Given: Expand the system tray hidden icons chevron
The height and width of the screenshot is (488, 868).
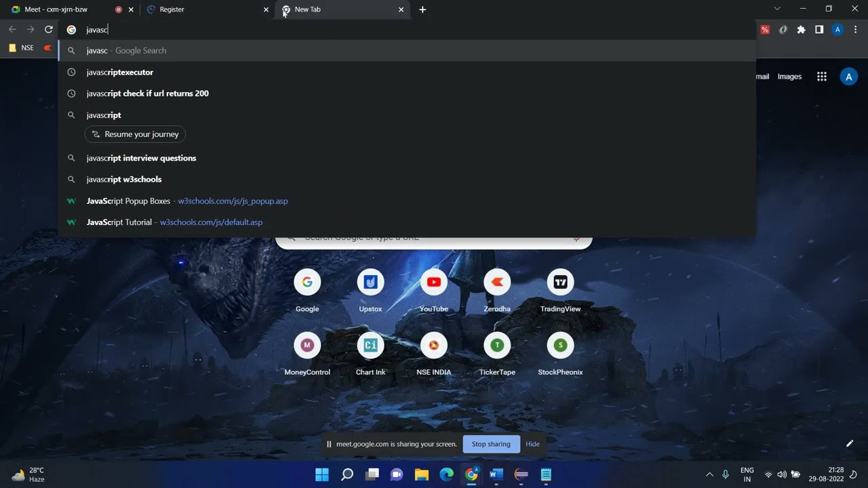Looking at the screenshot, I should tap(709, 474).
